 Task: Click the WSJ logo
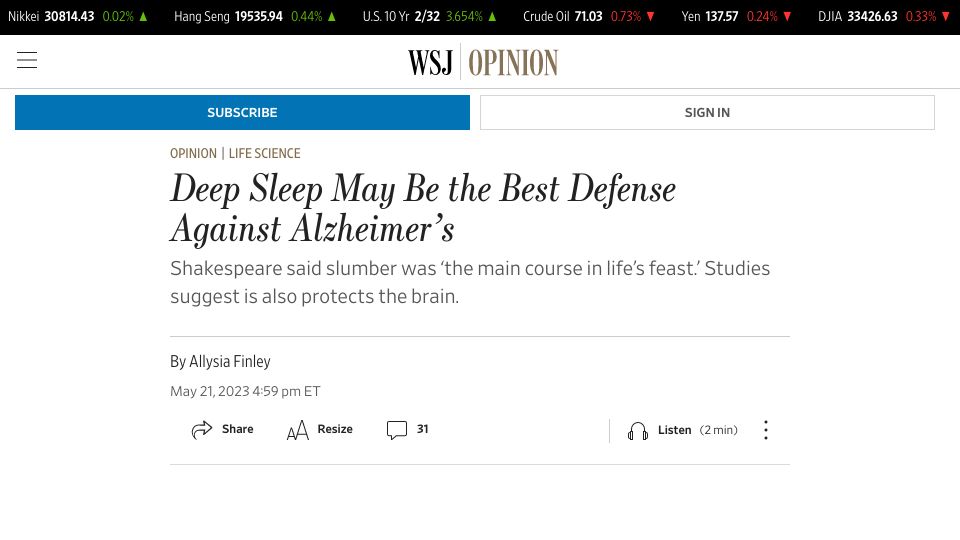430,62
